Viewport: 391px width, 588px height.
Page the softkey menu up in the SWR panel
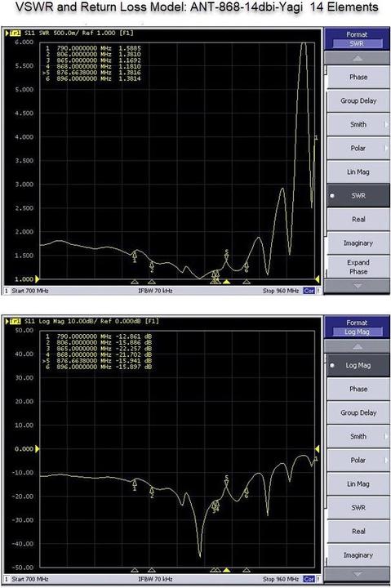tap(358, 58)
